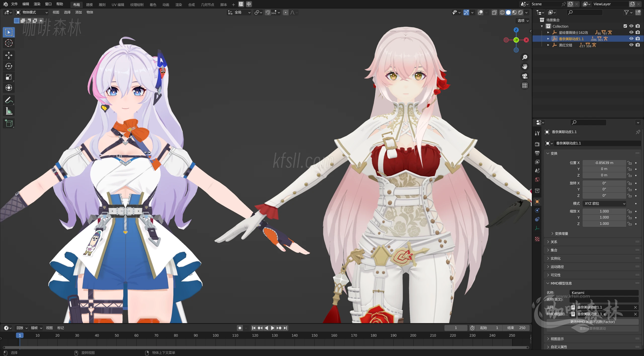Switch to the 建模 workspace tab

click(89, 5)
